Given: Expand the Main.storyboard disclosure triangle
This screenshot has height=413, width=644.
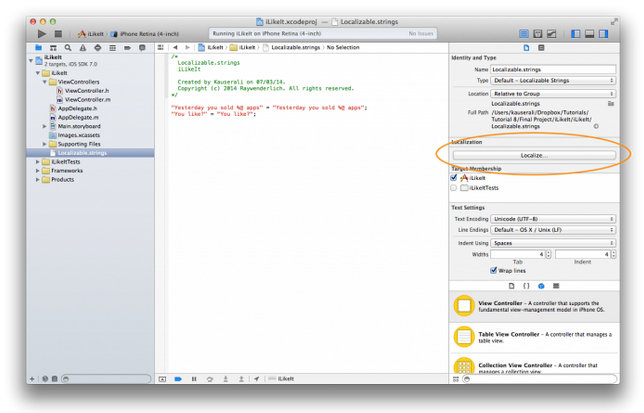Looking at the screenshot, I should (45, 126).
